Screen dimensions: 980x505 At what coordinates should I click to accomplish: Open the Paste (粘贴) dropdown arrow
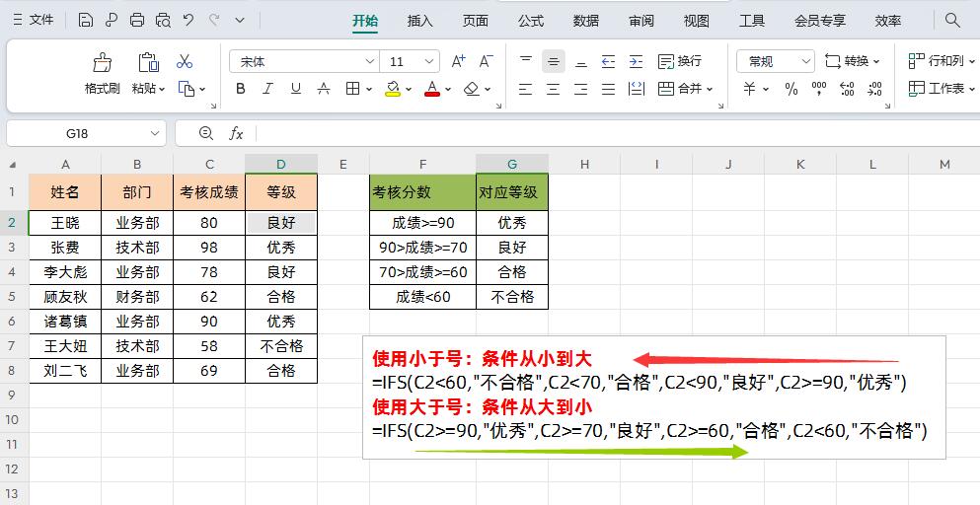pos(162,90)
